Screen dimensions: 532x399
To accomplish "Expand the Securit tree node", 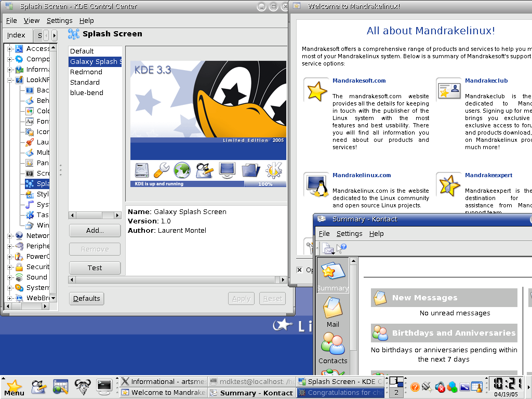I will coord(9,267).
